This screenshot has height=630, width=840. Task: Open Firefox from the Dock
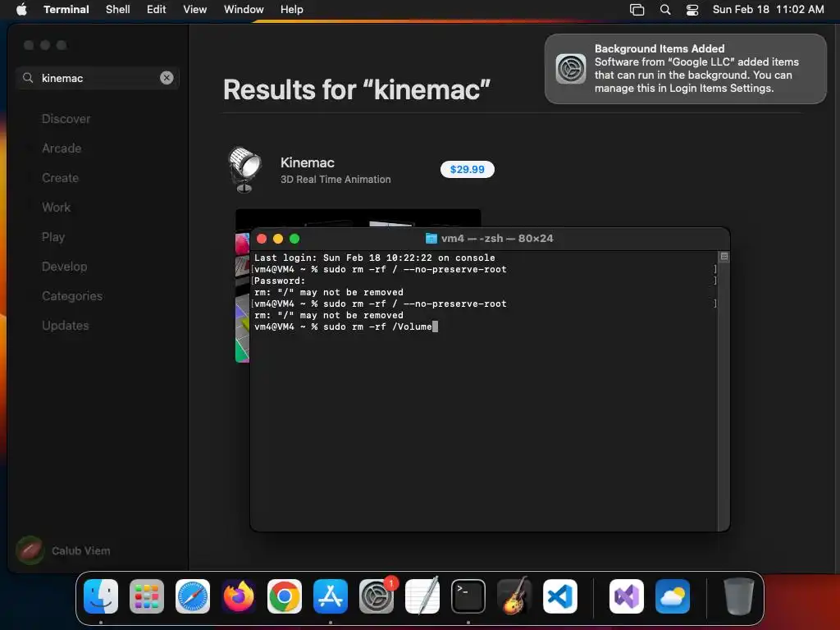pos(239,596)
